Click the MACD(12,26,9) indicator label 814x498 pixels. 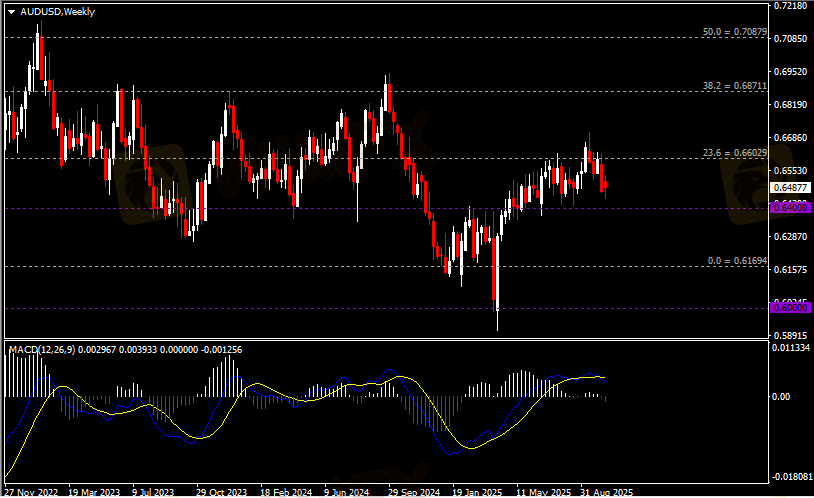coord(42,349)
